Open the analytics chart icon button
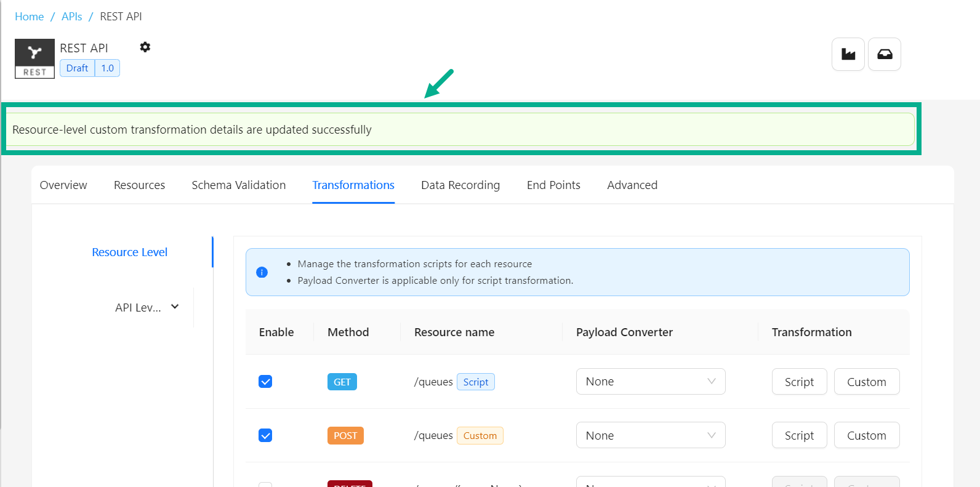 848,54
